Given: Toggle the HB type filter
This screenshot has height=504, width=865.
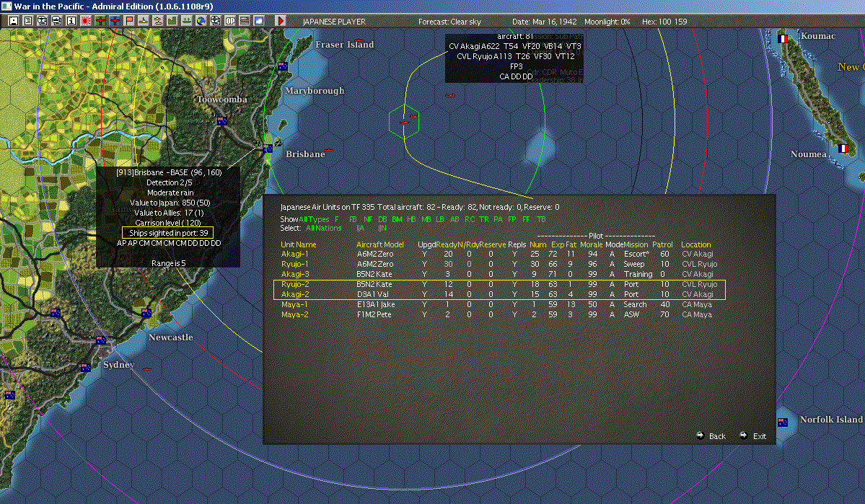Looking at the screenshot, I should [411, 219].
